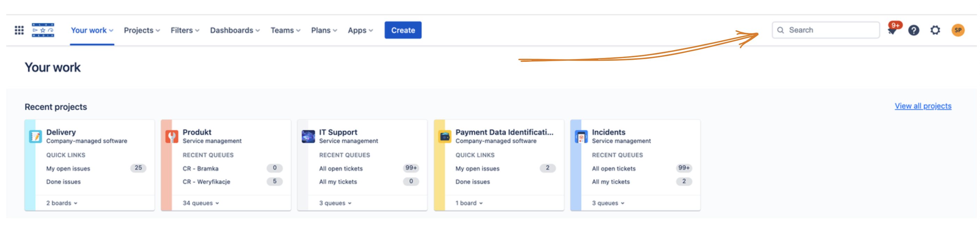980x232 pixels.
Task: Open the app switcher grid icon
Action: tap(19, 30)
